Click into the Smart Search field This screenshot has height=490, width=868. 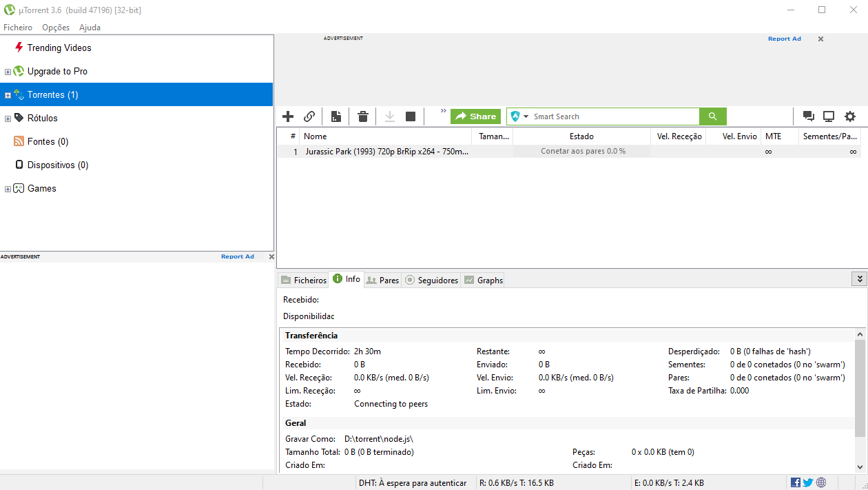pos(614,116)
